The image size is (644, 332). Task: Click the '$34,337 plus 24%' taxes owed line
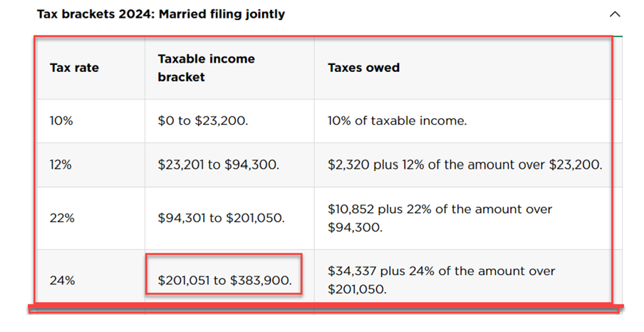click(441, 271)
